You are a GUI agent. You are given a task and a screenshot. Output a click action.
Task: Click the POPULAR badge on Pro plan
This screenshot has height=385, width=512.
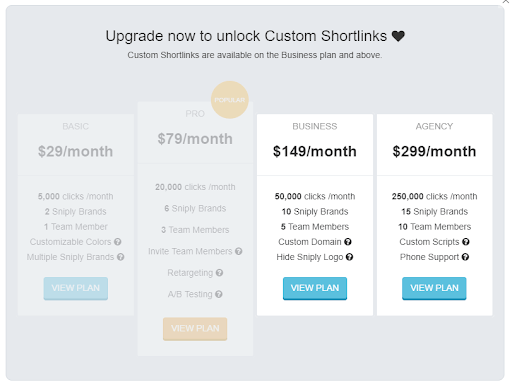coord(230,100)
